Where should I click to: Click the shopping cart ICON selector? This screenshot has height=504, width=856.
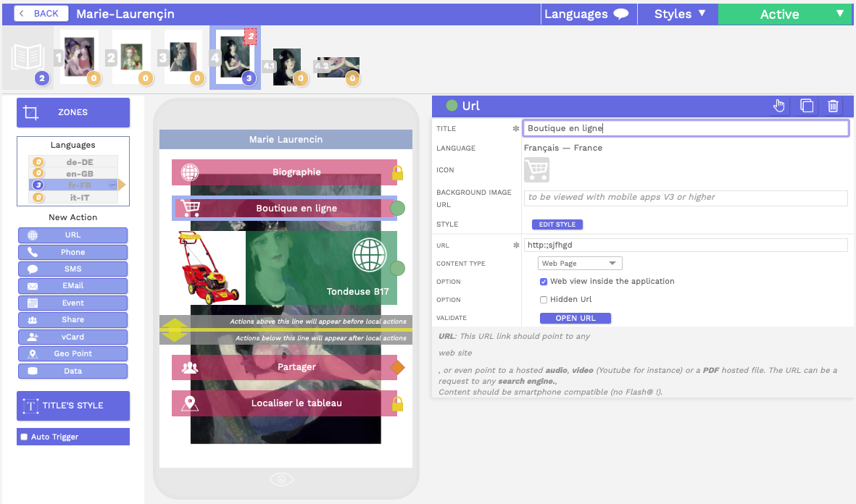pyautogui.click(x=536, y=170)
